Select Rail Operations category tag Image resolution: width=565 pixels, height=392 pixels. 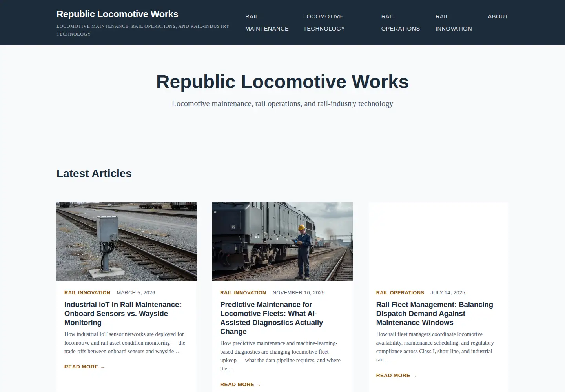point(400,293)
